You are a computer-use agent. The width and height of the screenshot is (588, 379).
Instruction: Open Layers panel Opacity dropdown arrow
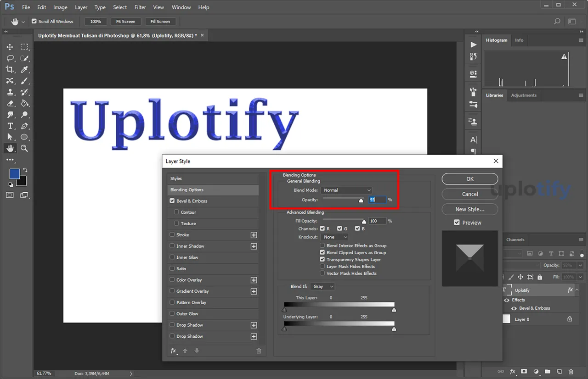coord(580,265)
